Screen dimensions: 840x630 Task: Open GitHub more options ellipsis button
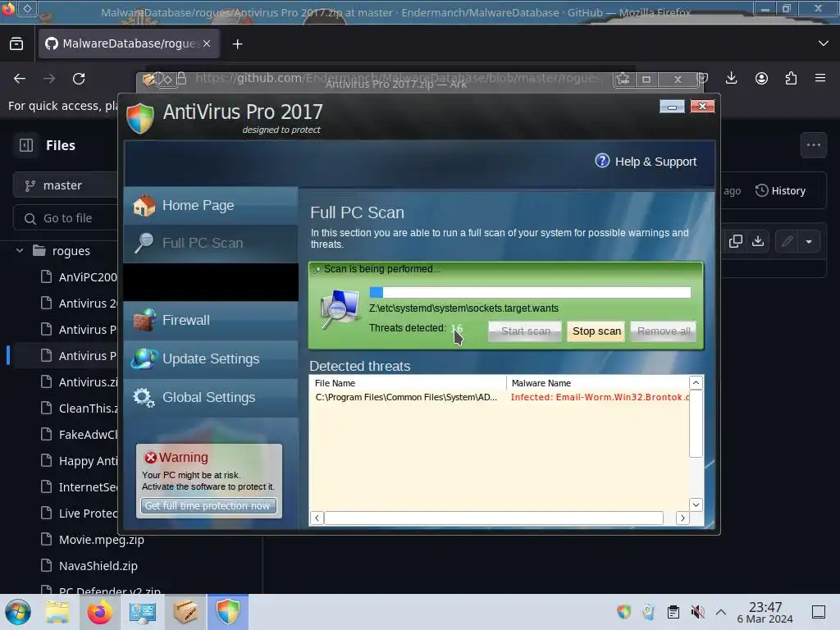click(813, 144)
